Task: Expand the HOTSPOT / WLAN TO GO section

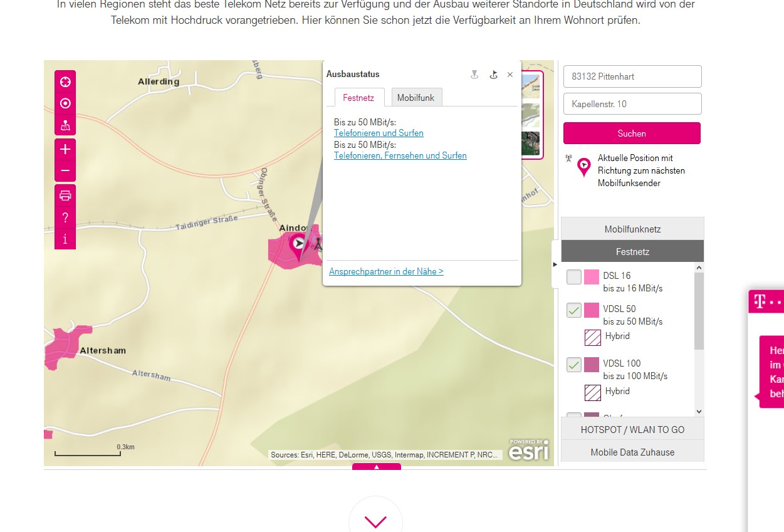Action: click(632, 429)
